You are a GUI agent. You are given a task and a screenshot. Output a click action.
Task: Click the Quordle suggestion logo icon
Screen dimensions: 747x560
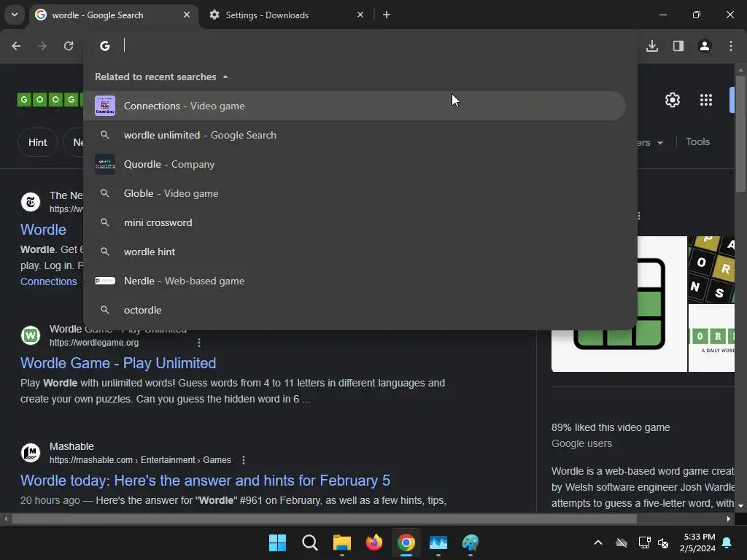pyautogui.click(x=105, y=164)
